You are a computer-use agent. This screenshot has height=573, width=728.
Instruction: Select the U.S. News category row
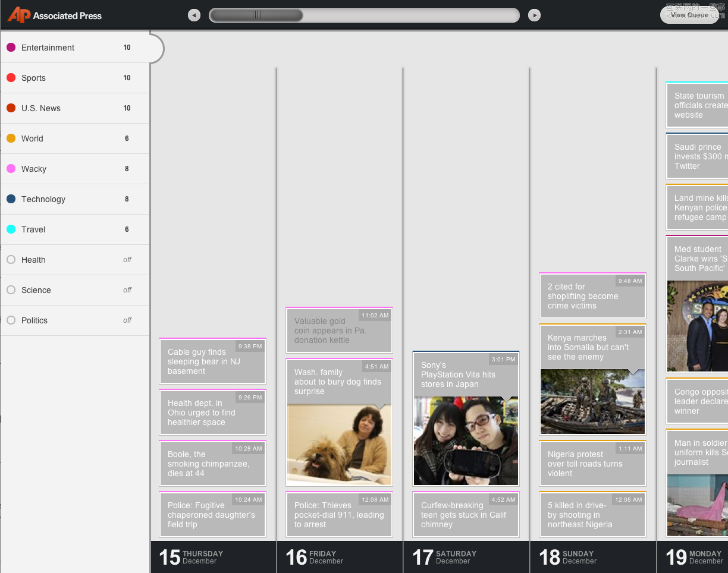[x=74, y=108]
